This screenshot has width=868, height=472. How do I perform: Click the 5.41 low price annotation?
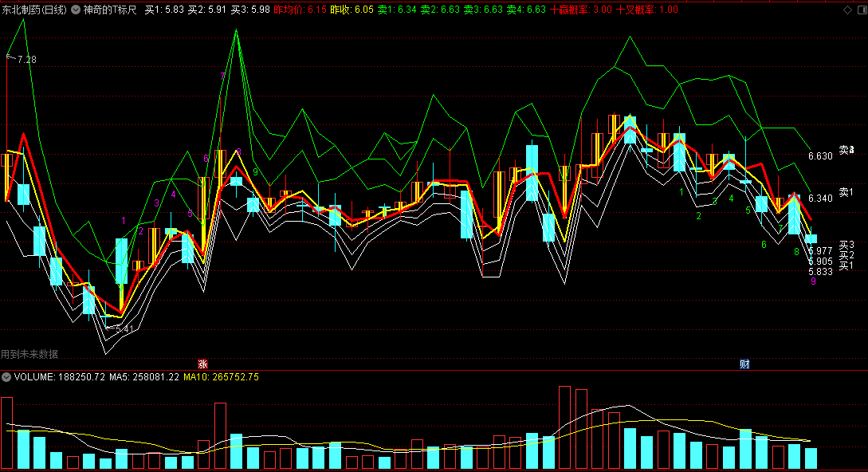124,329
